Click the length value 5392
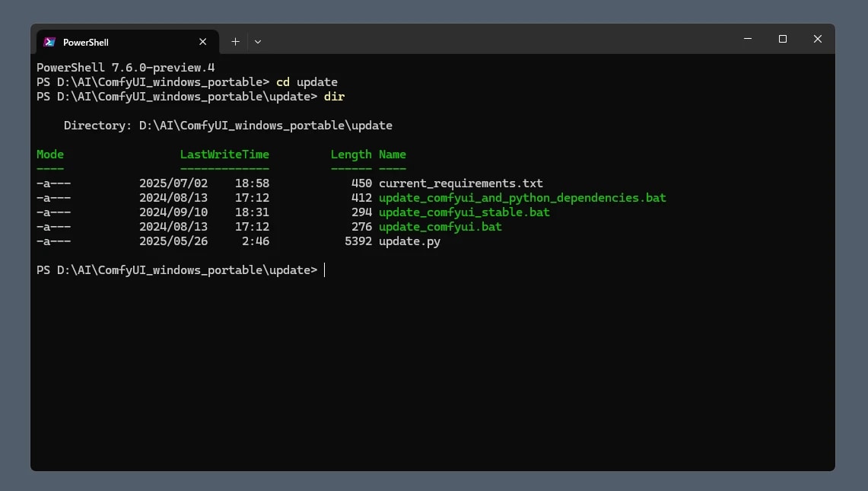868x491 pixels. coord(358,241)
